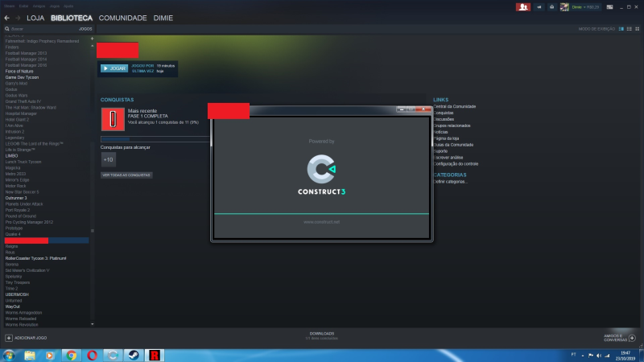
Task: Open the Exibir menu
Action: pyautogui.click(x=24, y=6)
